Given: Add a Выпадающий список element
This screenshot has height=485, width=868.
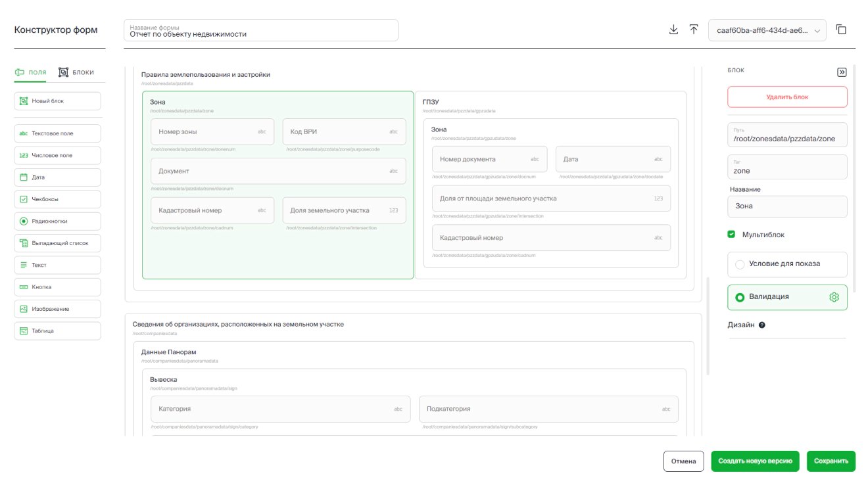Looking at the screenshot, I should pos(57,243).
